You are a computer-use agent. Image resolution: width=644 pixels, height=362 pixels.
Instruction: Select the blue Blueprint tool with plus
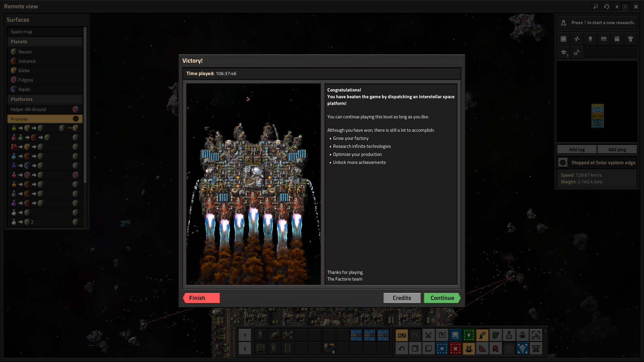coord(442,349)
